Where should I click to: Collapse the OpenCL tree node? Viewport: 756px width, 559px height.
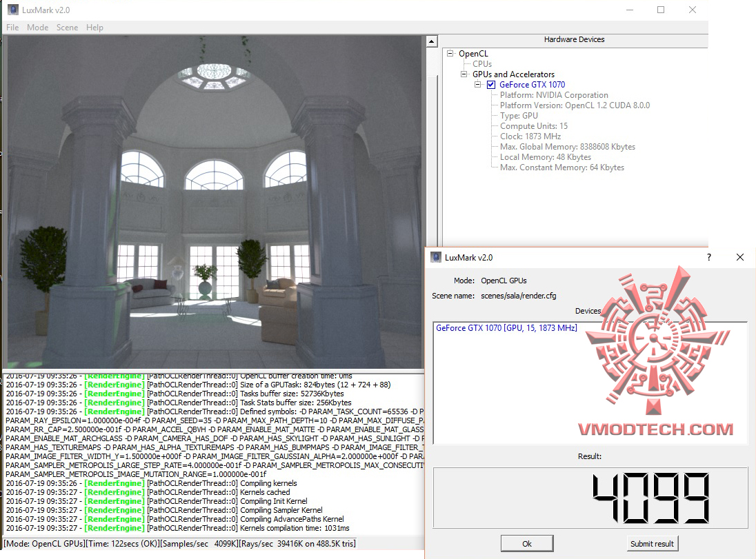pyautogui.click(x=450, y=54)
